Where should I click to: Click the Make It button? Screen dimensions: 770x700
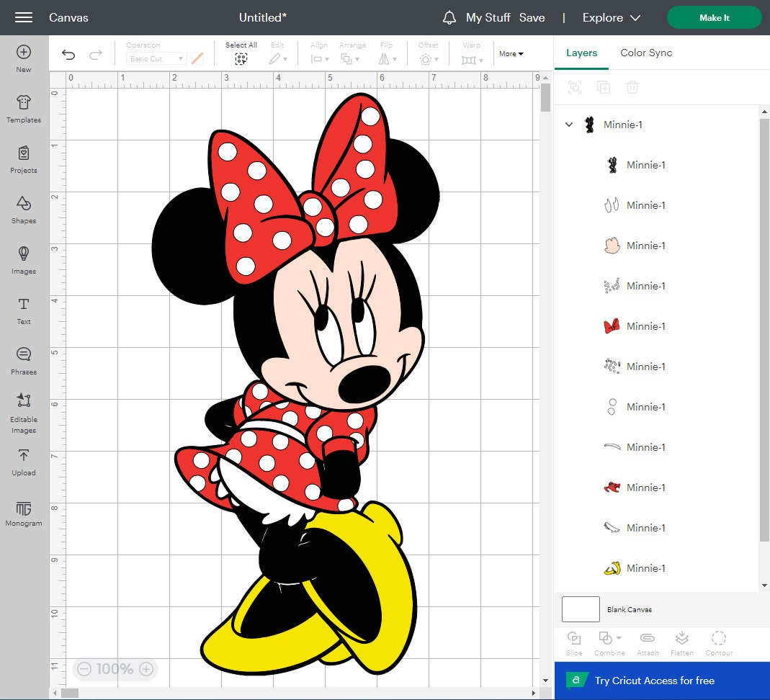pyautogui.click(x=714, y=17)
